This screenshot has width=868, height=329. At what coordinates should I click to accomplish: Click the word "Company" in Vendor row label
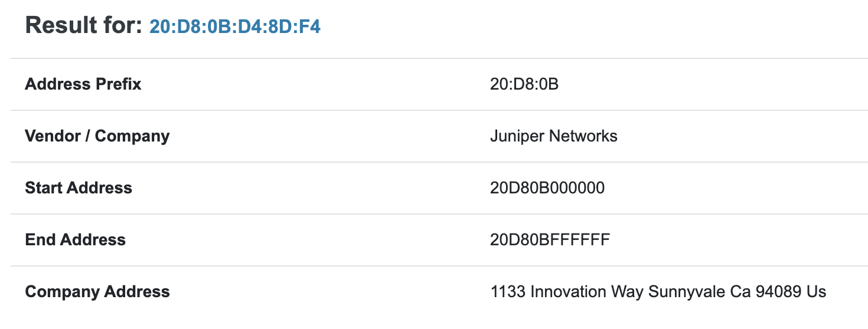[132, 136]
